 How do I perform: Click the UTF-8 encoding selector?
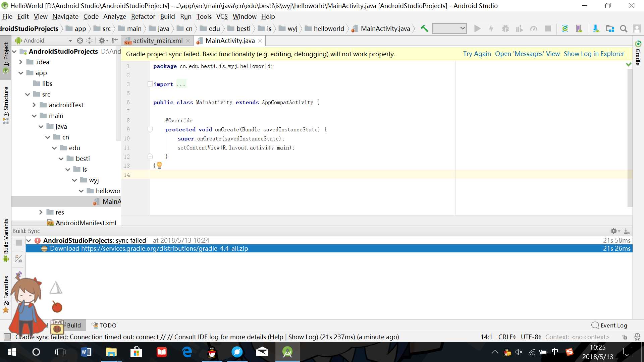531,337
